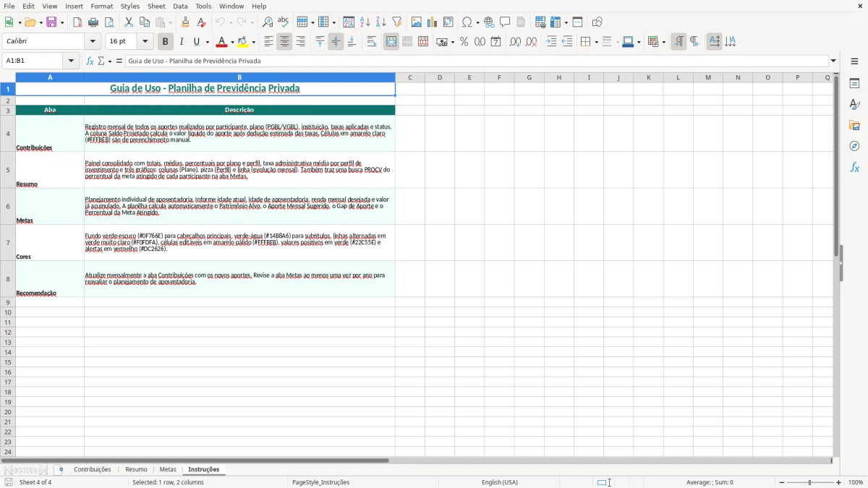The image size is (868, 488).
Task: Open the Name Box dropdown arrow
Action: pyautogui.click(x=71, y=61)
